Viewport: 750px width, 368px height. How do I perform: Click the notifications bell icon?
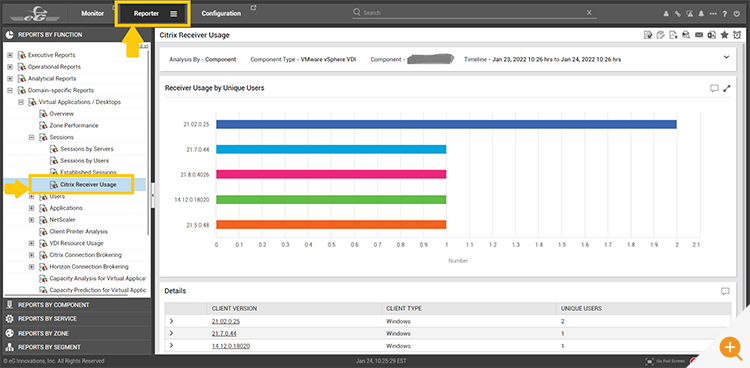click(x=701, y=14)
